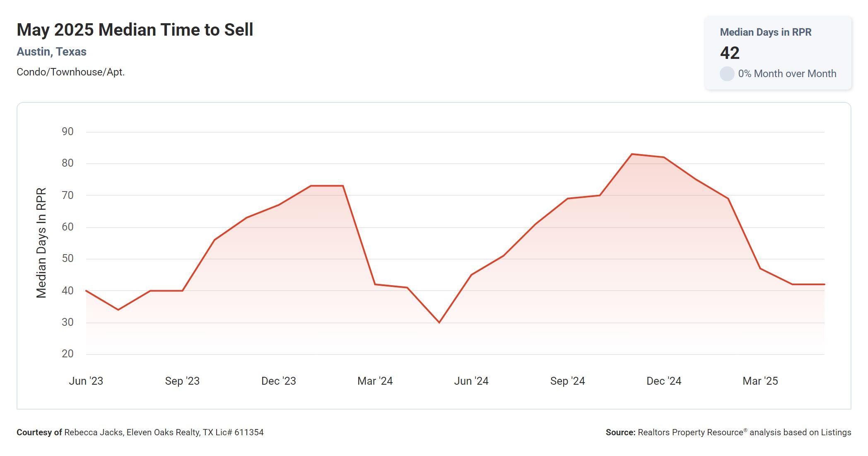Click the "Median Days in RPR" card title
Viewport: 868px width, 456px height.
[765, 32]
